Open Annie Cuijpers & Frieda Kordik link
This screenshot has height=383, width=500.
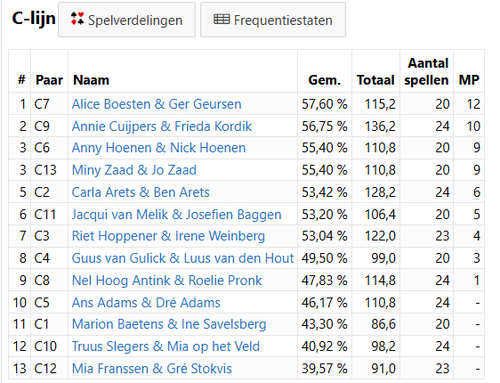[x=162, y=126]
